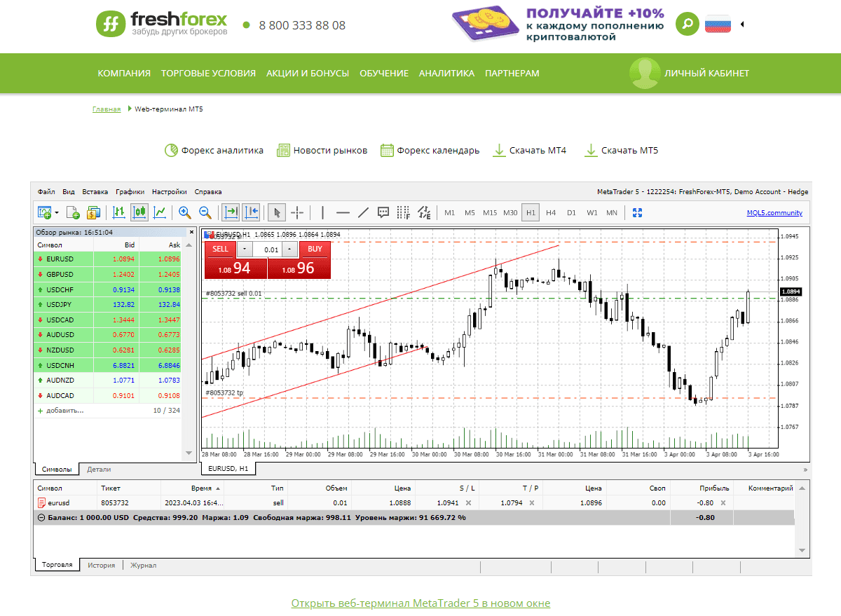
Task: Open Новости рынков link
Action: coord(322,150)
